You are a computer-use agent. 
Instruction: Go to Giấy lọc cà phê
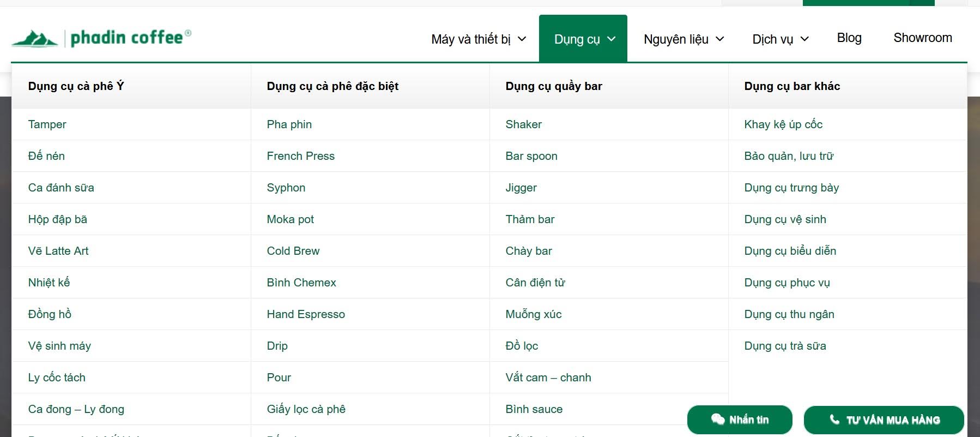click(x=306, y=409)
